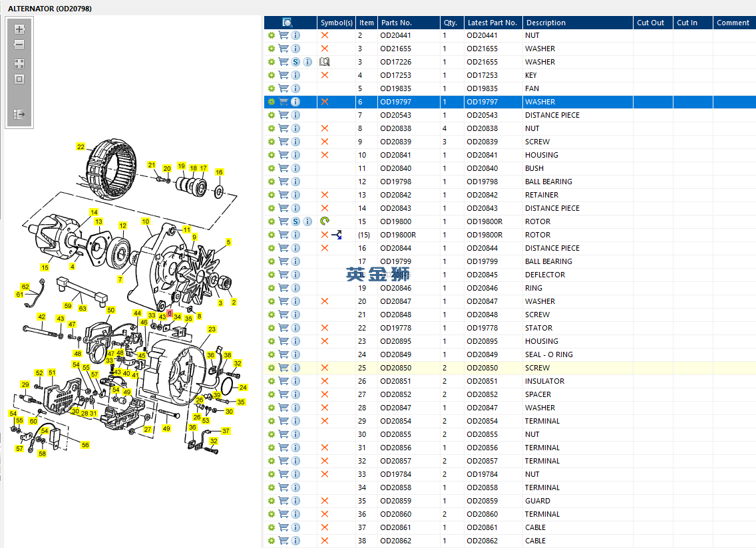This screenshot has height=548, width=756.
Task: Click the single-square fit view icon
Action: 19,79
